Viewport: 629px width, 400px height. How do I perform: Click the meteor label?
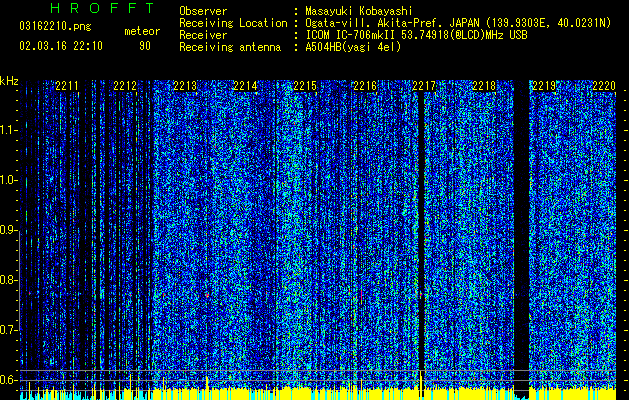(142, 31)
